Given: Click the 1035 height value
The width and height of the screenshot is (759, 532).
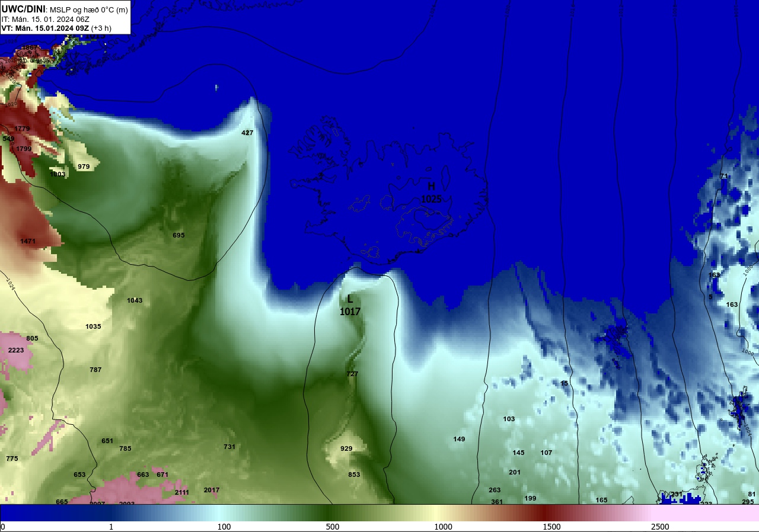Looking at the screenshot, I should click(93, 326).
